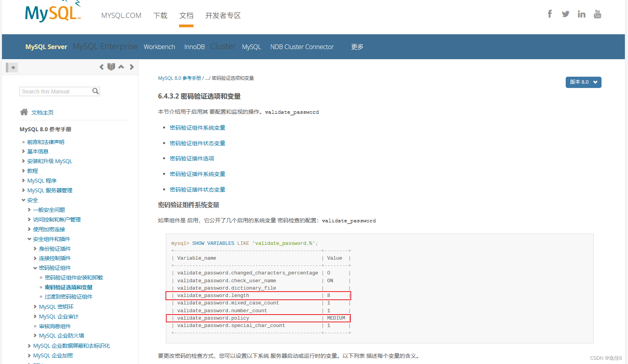The height and width of the screenshot is (364, 628).
Task: Click the validate_password.special_char_count row text
Action: (231, 325)
